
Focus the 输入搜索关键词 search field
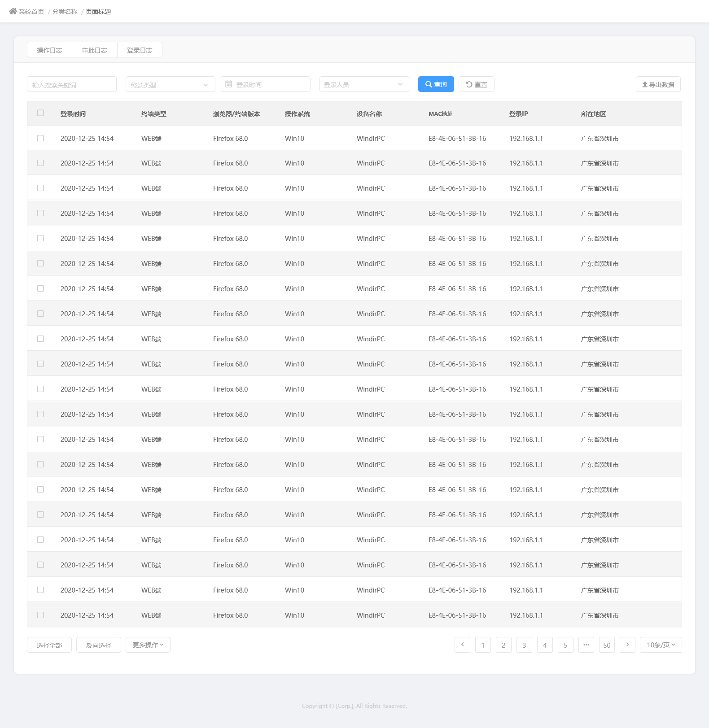[72, 84]
